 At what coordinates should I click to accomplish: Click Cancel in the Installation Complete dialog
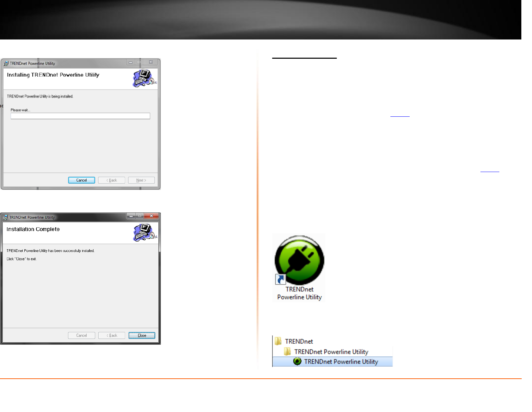(81, 335)
